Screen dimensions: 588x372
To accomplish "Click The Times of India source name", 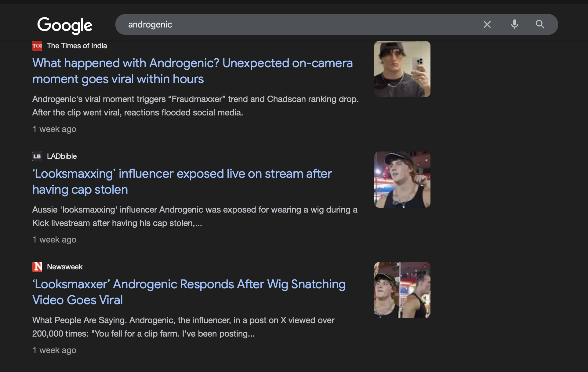I will coord(77,46).
